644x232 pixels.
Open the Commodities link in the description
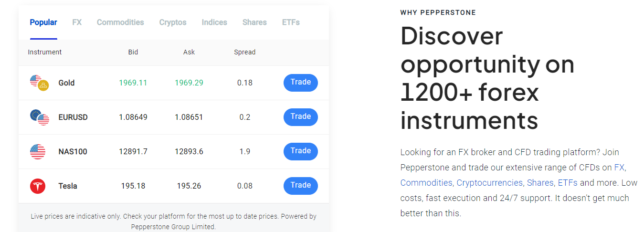[x=427, y=183]
